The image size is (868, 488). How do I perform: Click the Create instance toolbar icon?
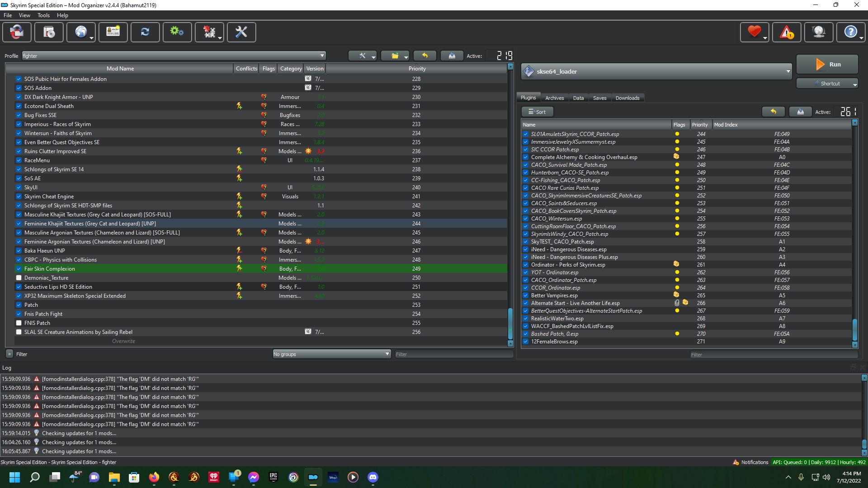pos(17,33)
